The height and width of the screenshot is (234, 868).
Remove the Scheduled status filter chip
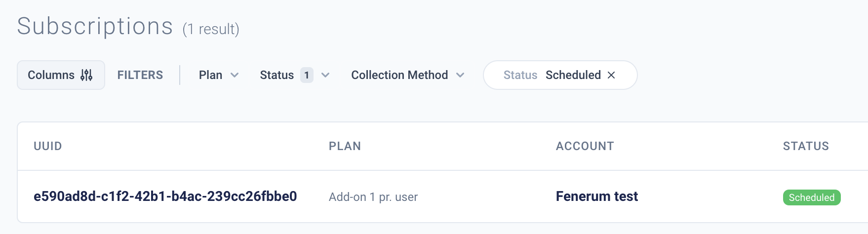tap(611, 75)
